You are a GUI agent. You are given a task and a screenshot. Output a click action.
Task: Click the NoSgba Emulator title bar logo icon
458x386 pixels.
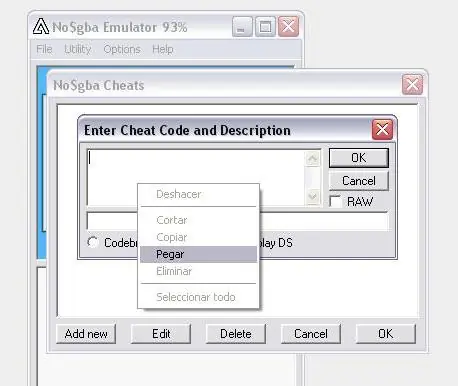[41, 27]
